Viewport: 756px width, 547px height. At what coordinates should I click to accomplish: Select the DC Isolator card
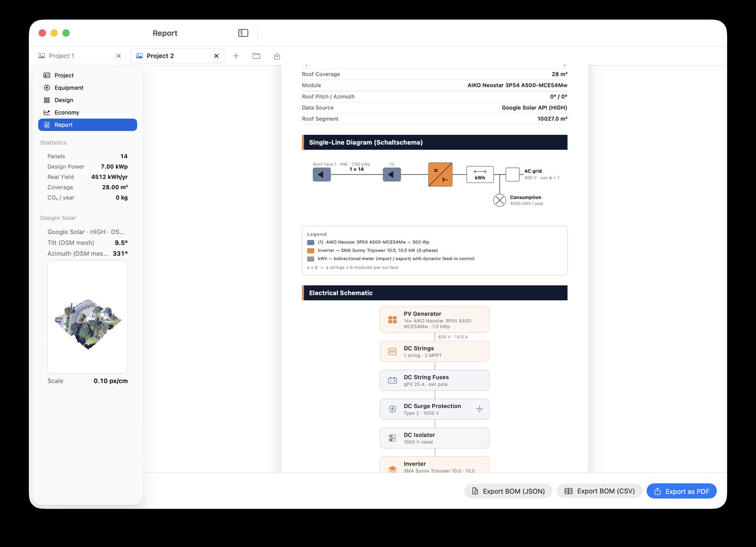(434, 438)
